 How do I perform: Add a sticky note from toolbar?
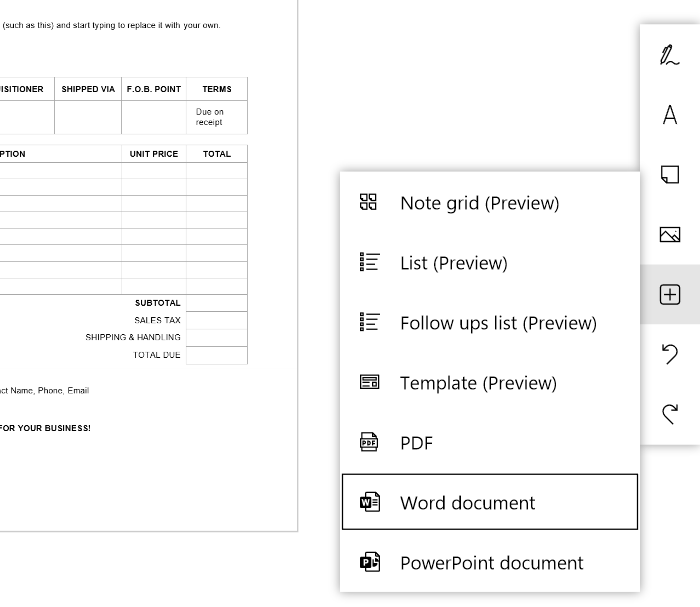tap(670, 175)
